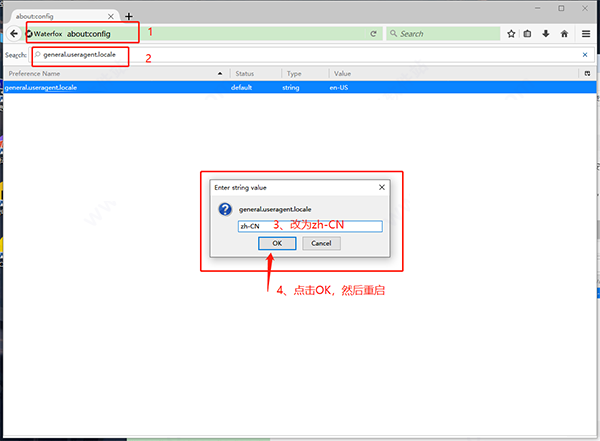Viewport: 600px width, 441px height.
Task: Click the zh-CN string value field
Action: coord(310,226)
